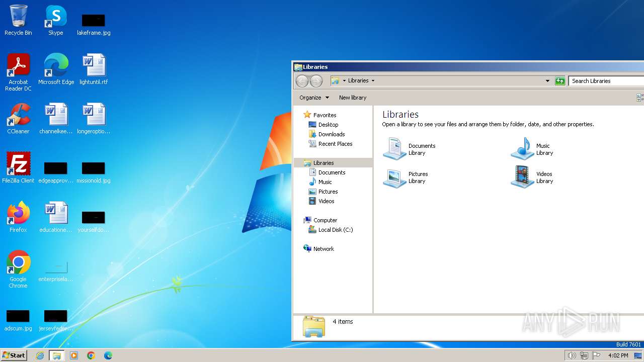This screenshot has width=644, height=362.
Task: Open the Pictures Library icon
Action: [406, 177]
